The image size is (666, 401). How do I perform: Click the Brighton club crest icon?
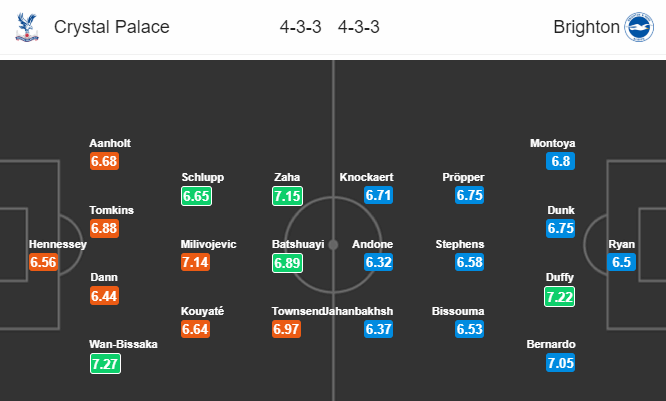(639, 27)
